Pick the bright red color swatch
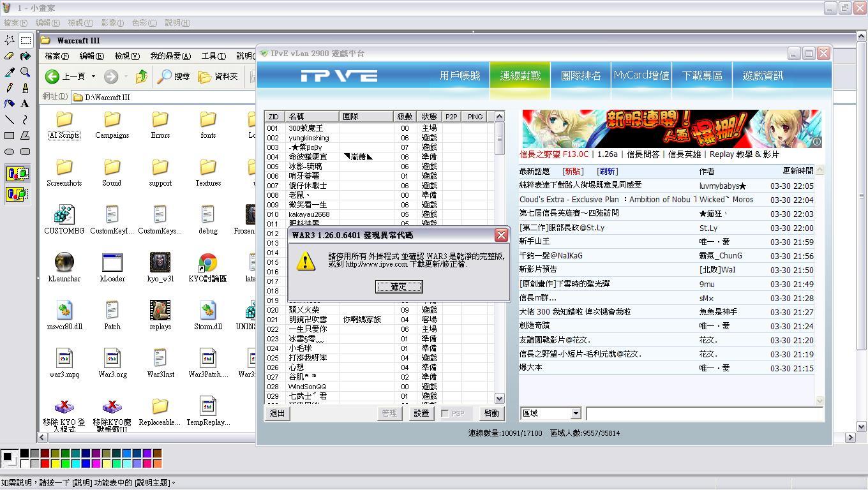The width and height of the screenshot is (868, 490). (x=45, y=464)
